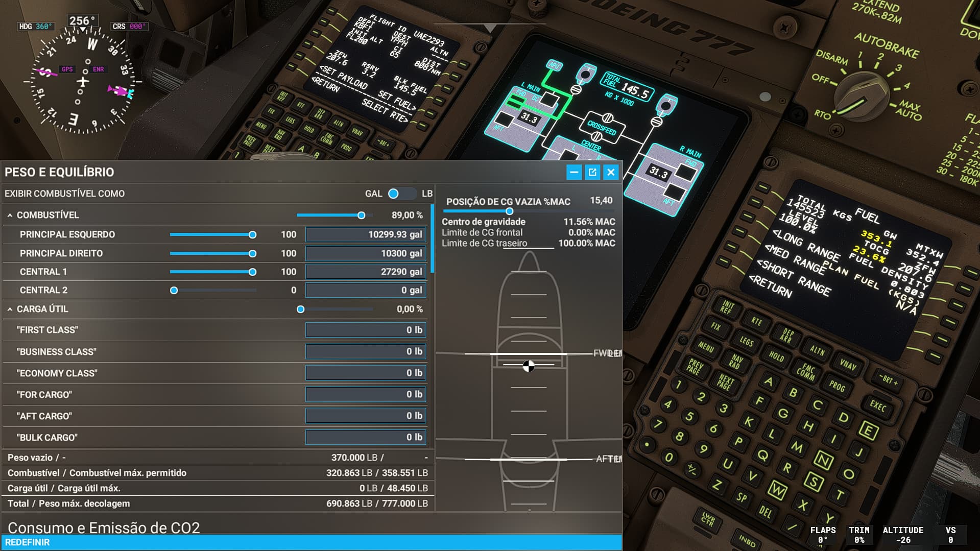The width and height of the screenshot is (980, 551).
Task: Turn the Autobrake selector knob
Action: pos(863,95)
